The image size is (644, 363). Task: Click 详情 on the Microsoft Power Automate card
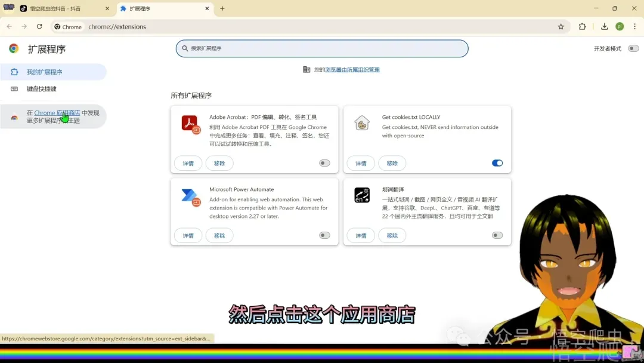(x=188, y=235)
